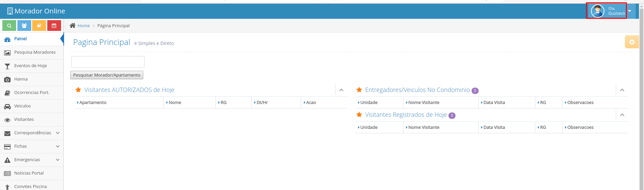This screenshot has width=644, height=190.
Task: Open Eventos de Hoje from sidebar
Action: pos(32,66)
